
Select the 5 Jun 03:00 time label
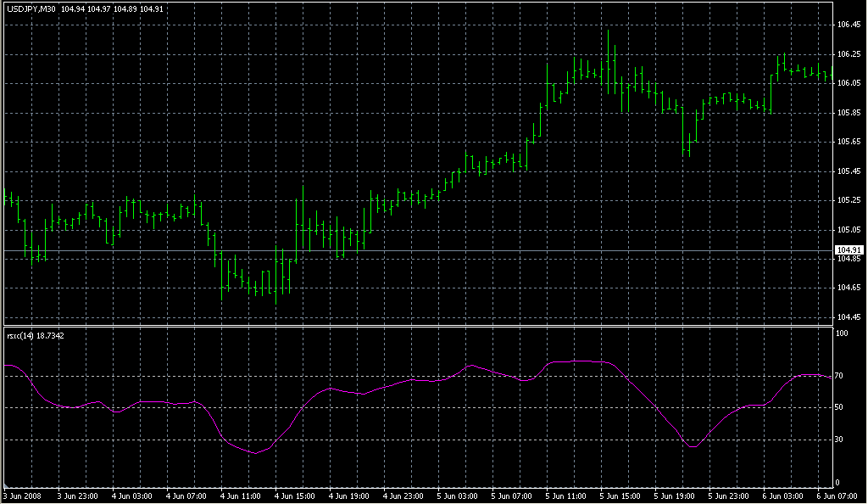pyautogui.click(x=458, y=496)
